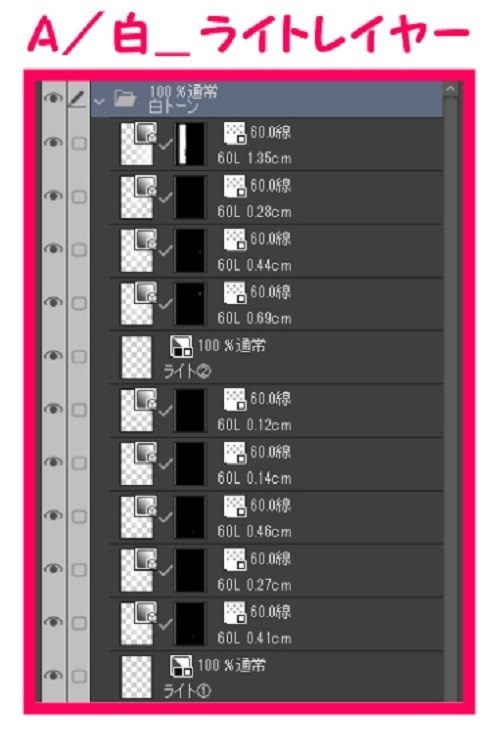Click the layer mask thumbnail of 60L 1.35cm
The width and height of the screenshot is (500, 738).
coord(190,144)
